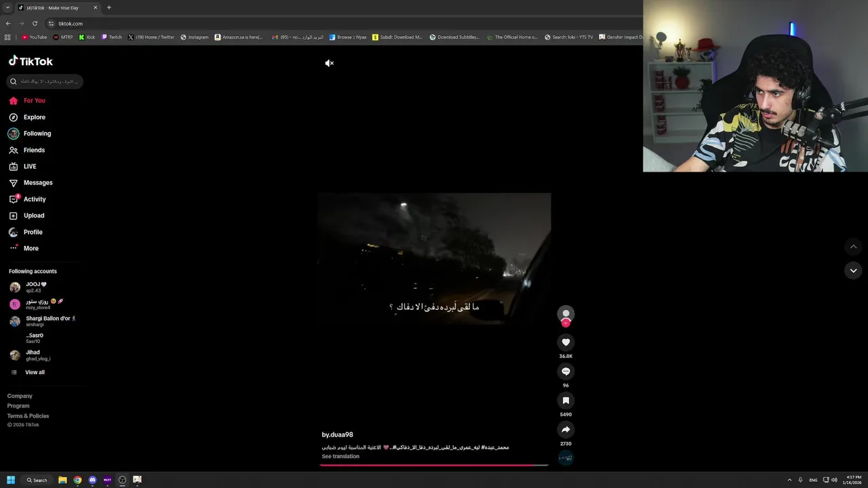The image size is (868, 488).
Task: Focus the TikTok search field
Action: [45, 81]
